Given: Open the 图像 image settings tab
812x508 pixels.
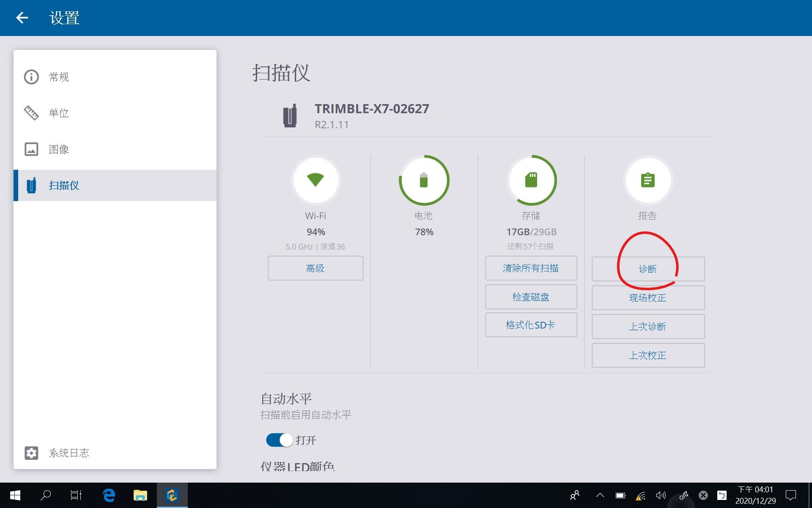Looking at the screenshot, I should (115, 149).
